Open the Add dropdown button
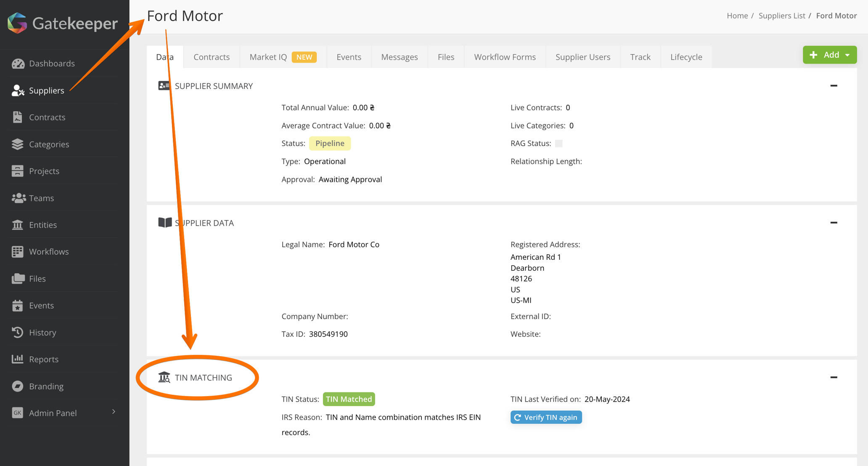The image size is (868, 466). (x=829, y=55)
